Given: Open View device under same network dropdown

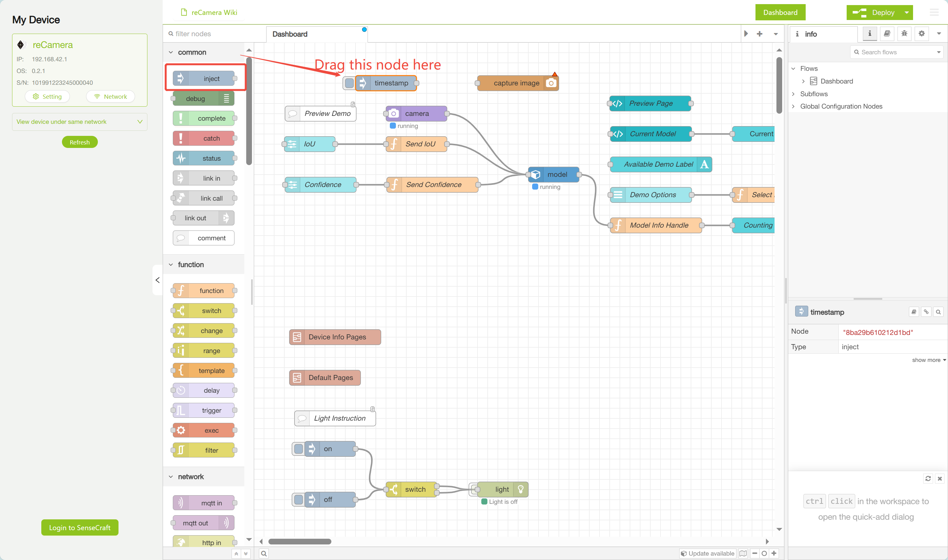Looking at the screenshot, I should pos(80,122).
